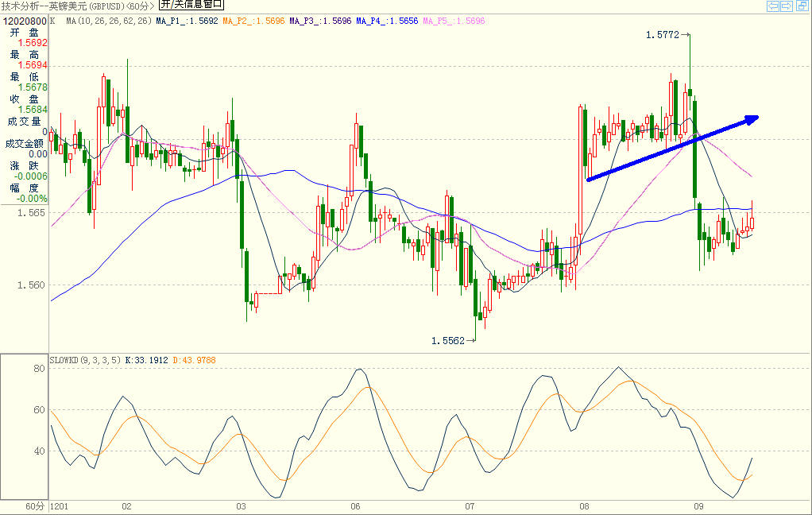Click the left arrow navigation icon
Image resolution: width=812 pixels, height=515 pixels.
[772, 6]
